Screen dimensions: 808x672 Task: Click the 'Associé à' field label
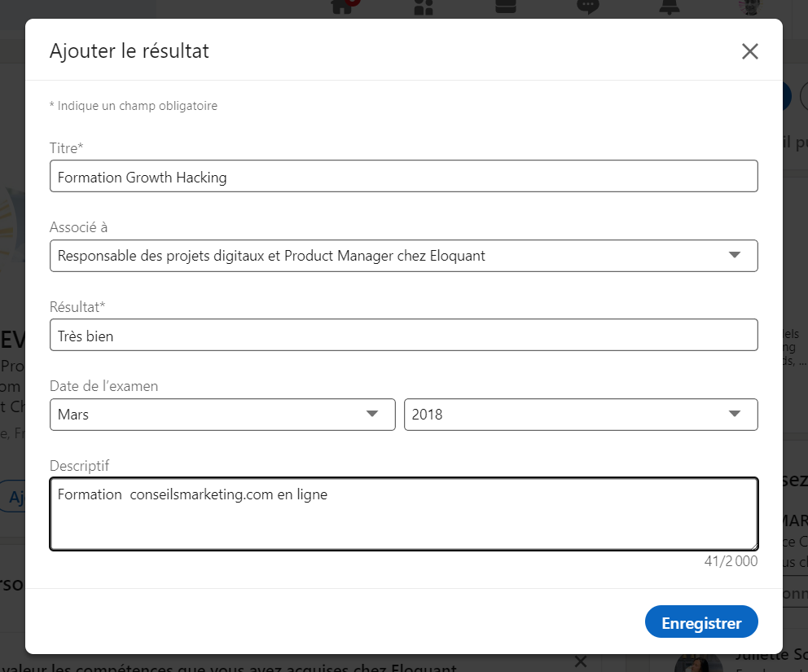click(78, 227)
